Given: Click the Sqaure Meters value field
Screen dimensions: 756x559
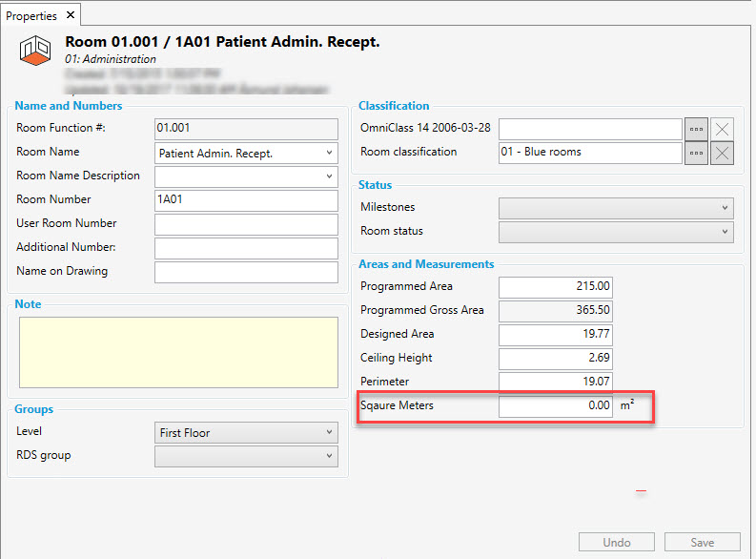Looking at the screenshot, I should click(x=555, y=405).
